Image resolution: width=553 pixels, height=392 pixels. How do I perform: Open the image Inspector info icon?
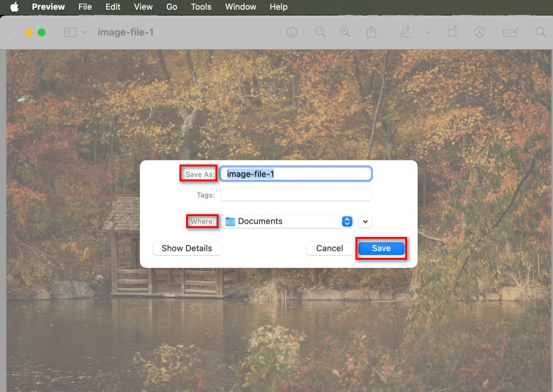(291, 32)
